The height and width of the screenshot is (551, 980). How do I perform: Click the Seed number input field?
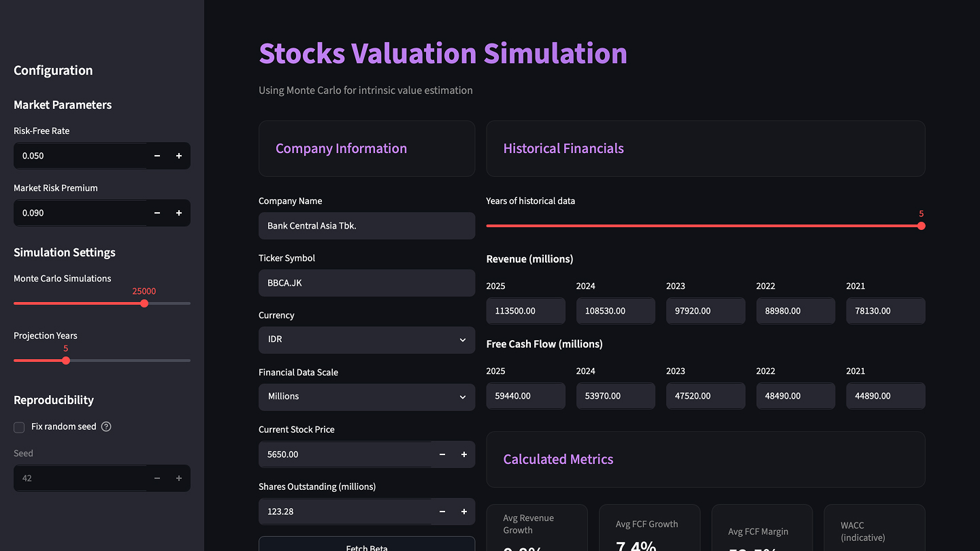[x=80, y=478]
